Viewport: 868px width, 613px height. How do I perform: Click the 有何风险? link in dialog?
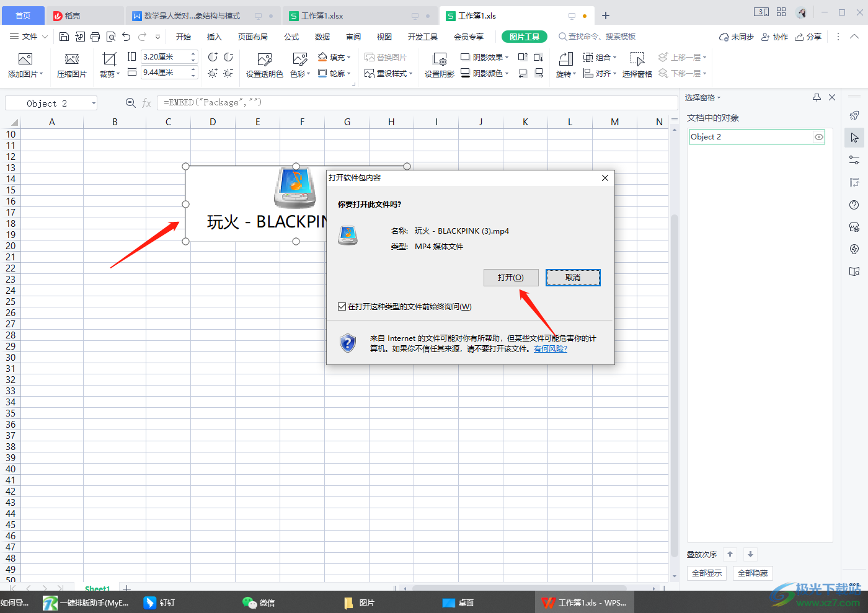point(551,349)
